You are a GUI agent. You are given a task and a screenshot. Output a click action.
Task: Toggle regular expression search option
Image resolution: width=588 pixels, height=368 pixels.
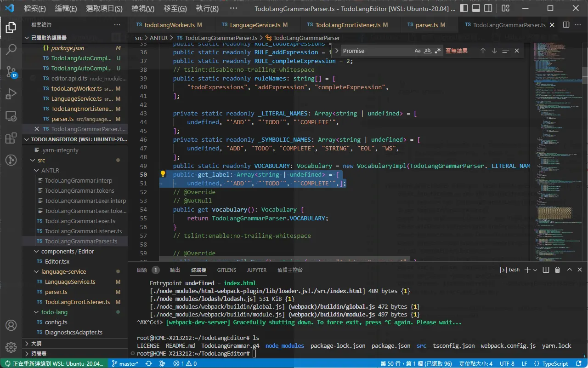[x=438, y=51]
